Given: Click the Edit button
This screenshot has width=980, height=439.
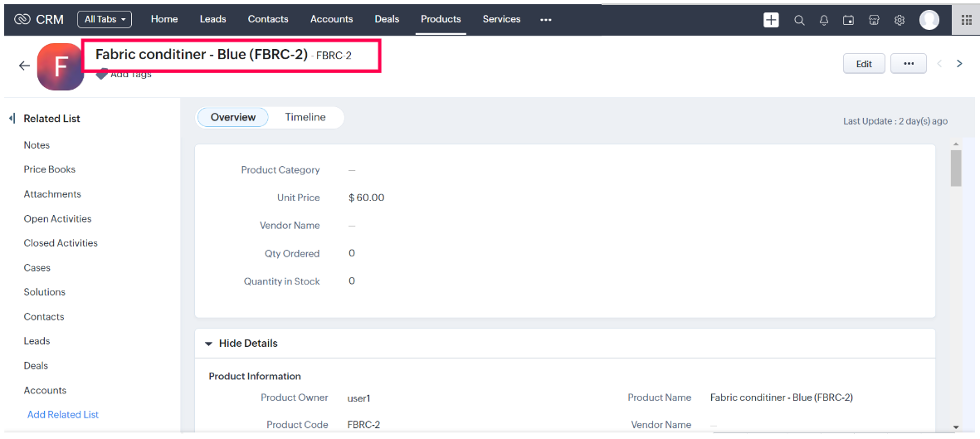Looking at the screenshot, I should click(864, 64).
